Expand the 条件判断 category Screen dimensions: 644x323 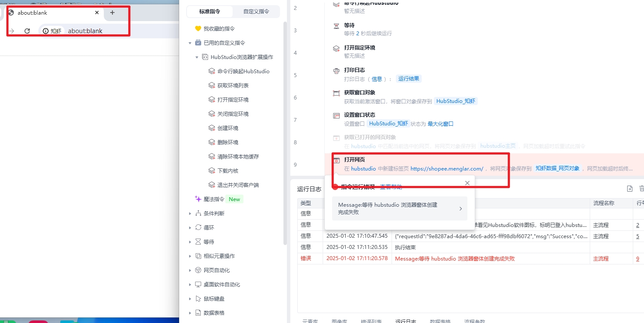pyautogui.click(x=190, y=214)
